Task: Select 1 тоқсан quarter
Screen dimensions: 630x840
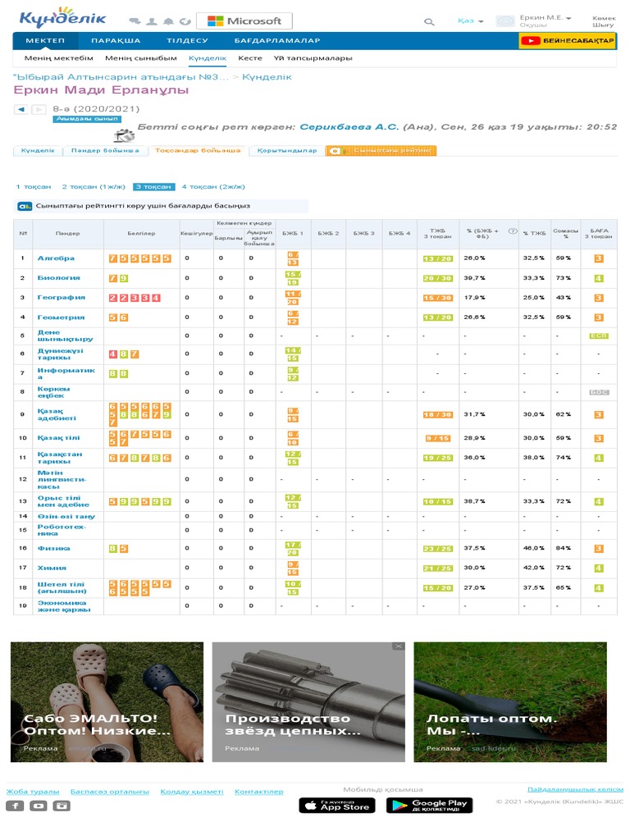Action: click(x=33, y=187)
